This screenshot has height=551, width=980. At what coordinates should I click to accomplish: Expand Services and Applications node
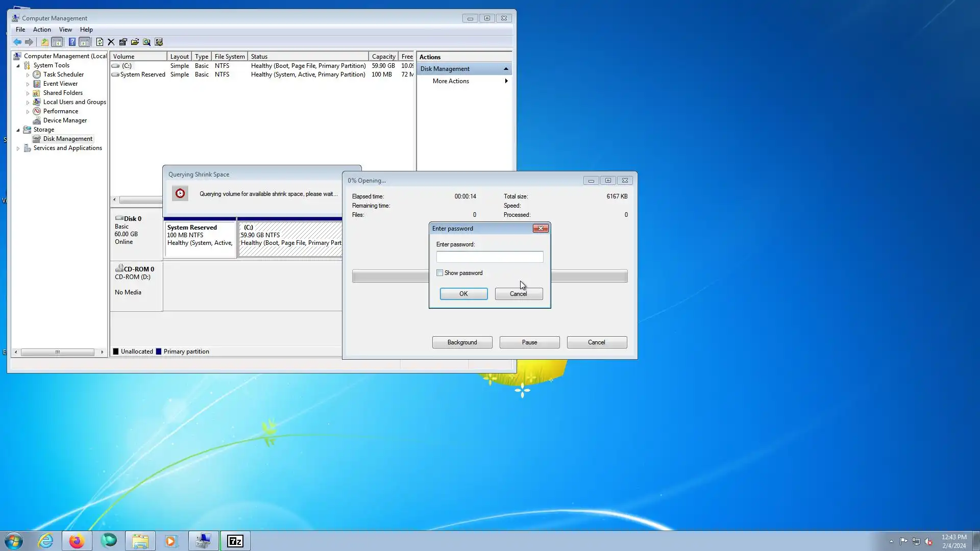click(x=18, y=148)
